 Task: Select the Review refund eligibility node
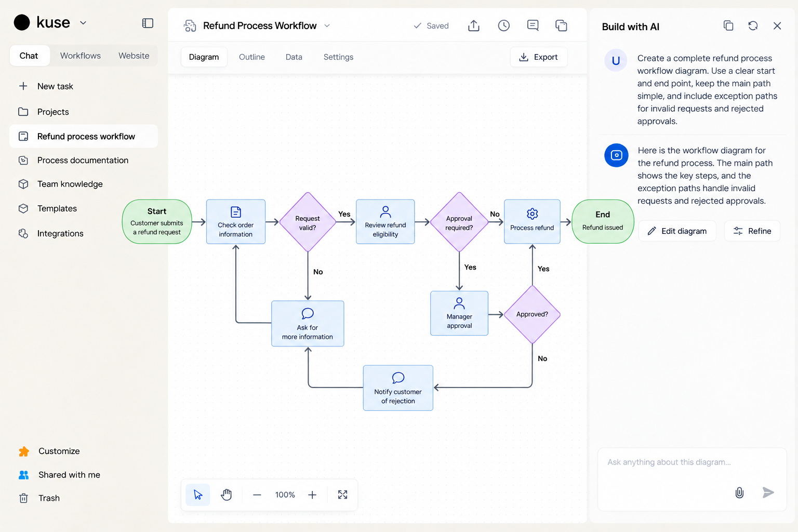385,222
